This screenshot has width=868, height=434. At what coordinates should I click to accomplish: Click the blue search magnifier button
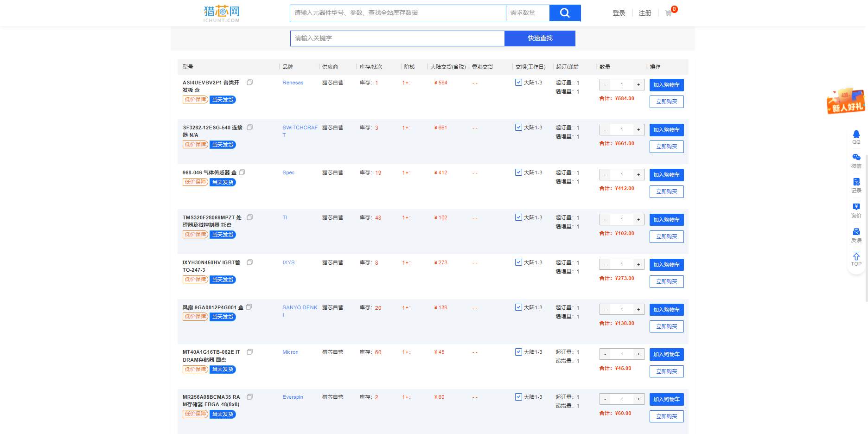pos(565,13)
